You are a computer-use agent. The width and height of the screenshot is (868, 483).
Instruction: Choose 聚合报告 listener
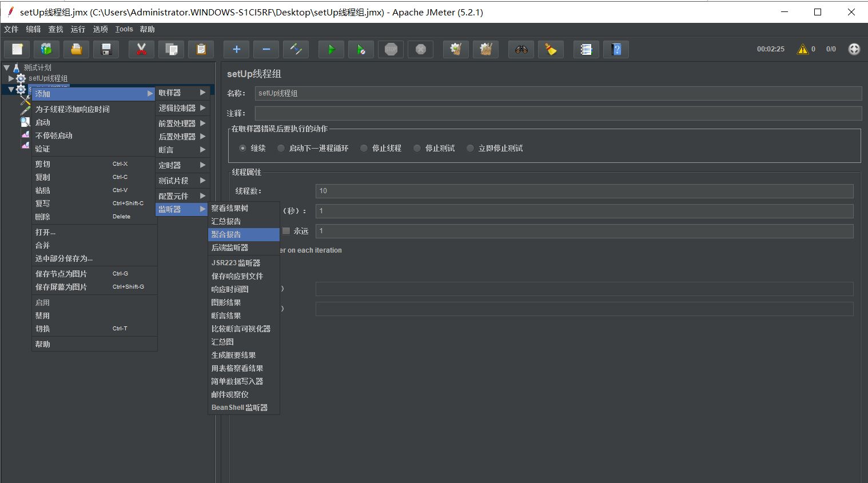click(x=244, y=234)
